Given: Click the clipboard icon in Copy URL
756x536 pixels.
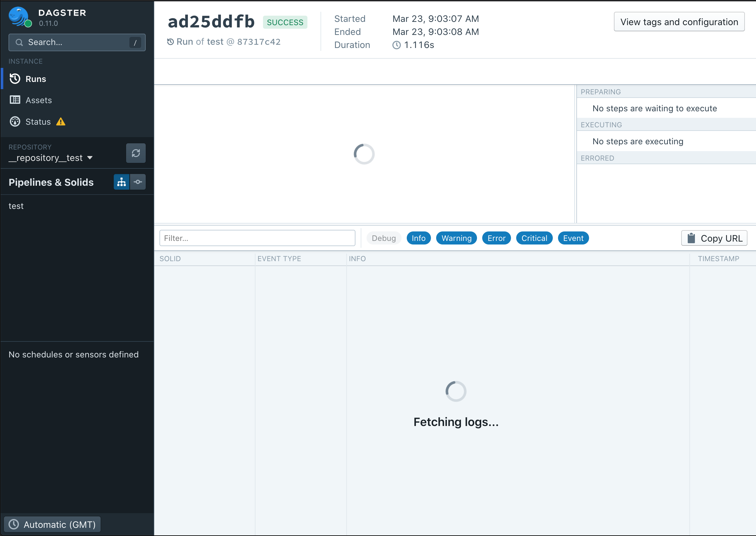Looking at the screenshot, I should click(x=691, y=238).
